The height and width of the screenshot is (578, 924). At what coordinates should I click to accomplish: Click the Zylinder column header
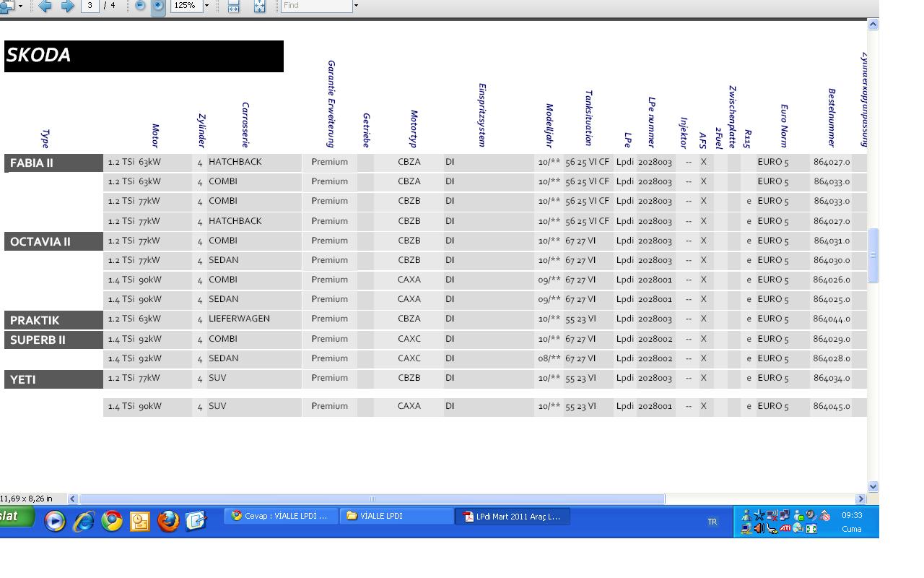[201, 130]
